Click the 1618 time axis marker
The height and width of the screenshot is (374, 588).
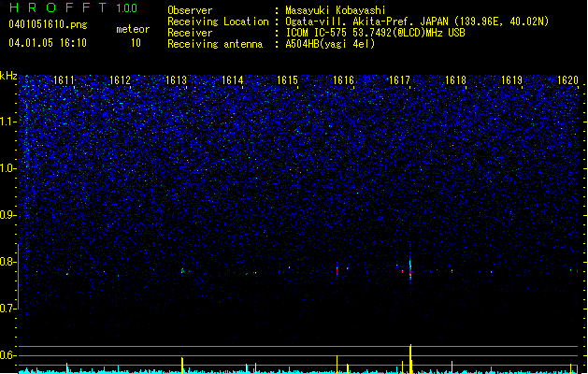click(x=455, y=80)
